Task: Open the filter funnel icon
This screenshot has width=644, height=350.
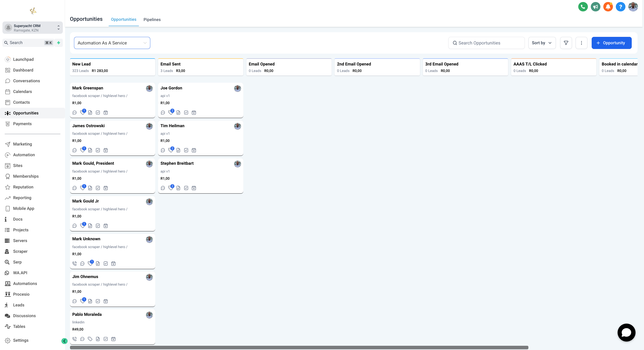Action: (566, 43)
